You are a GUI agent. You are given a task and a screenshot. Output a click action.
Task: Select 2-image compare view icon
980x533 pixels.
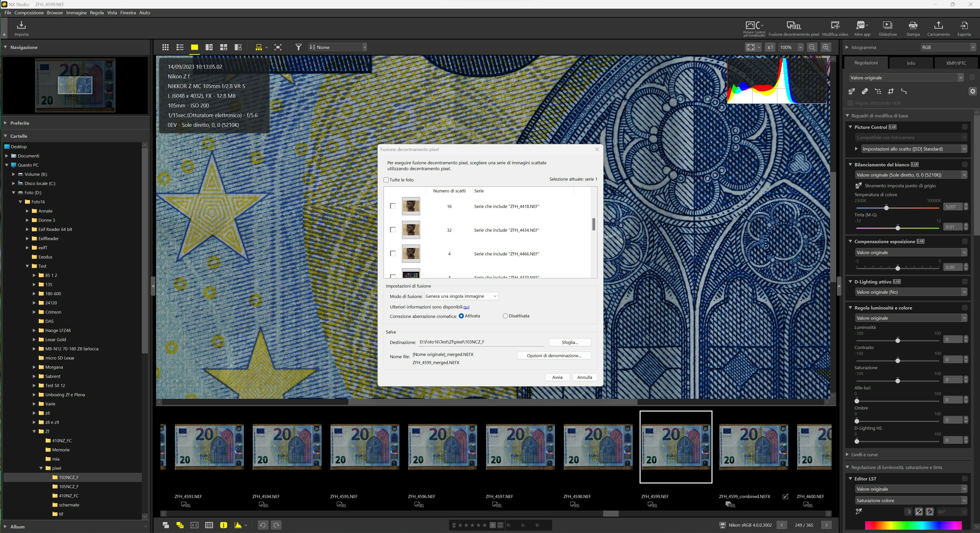coord(209,47)
